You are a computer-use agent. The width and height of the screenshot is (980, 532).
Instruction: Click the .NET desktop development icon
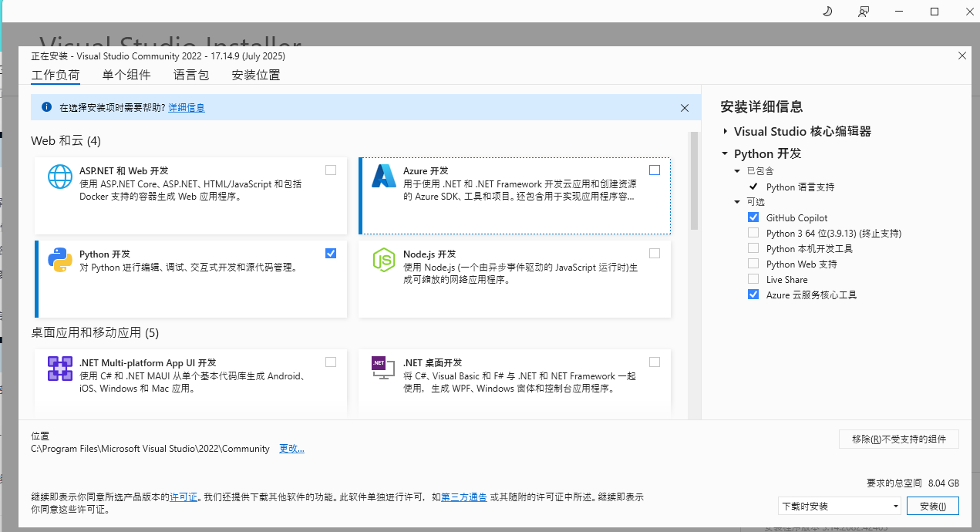[383, 369]
